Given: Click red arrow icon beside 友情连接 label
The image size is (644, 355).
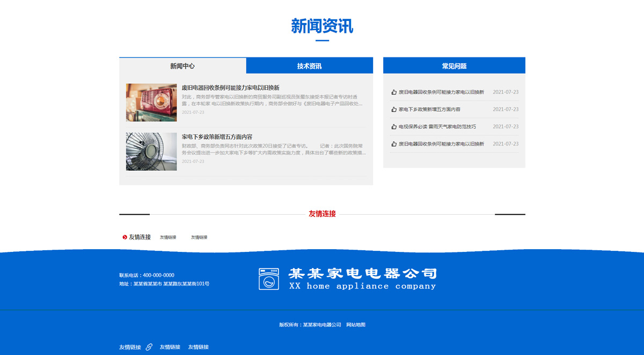Looking at the screenshot, I should (x=125, y=237).
